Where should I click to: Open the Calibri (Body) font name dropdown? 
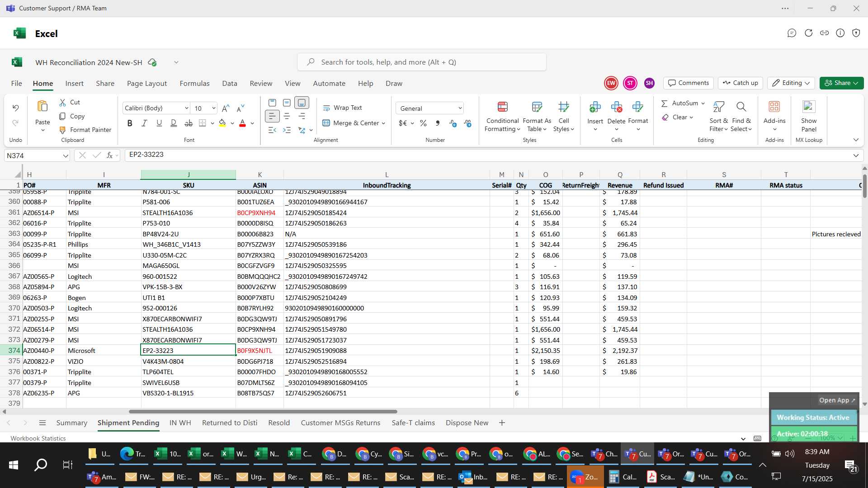tap(186, 108)
